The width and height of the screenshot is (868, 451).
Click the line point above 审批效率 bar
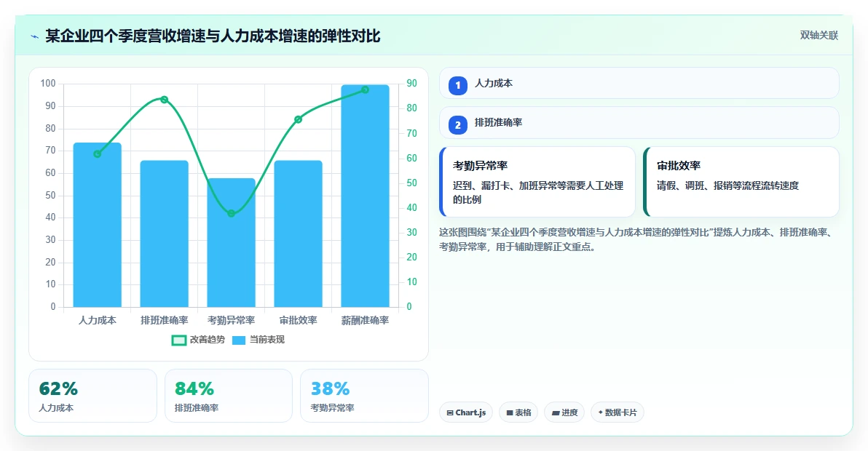[299, 119]
